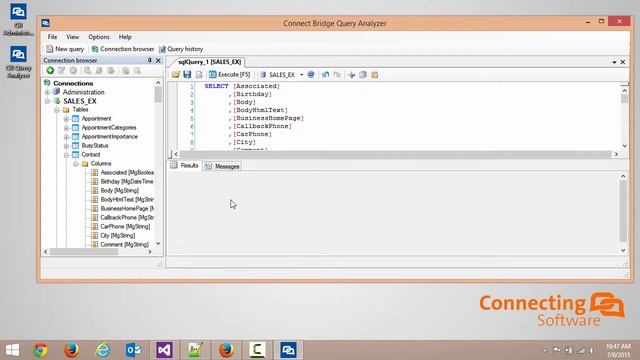Viewport: 640px width, 360px height.
Task: Click the SELECT keyword in query editor
Action: pos(216,86)
